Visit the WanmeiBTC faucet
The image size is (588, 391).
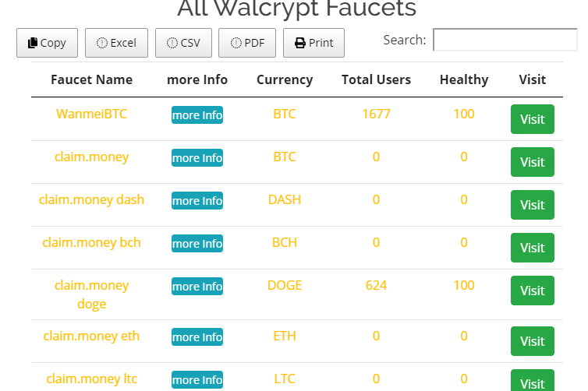(532, 119)
